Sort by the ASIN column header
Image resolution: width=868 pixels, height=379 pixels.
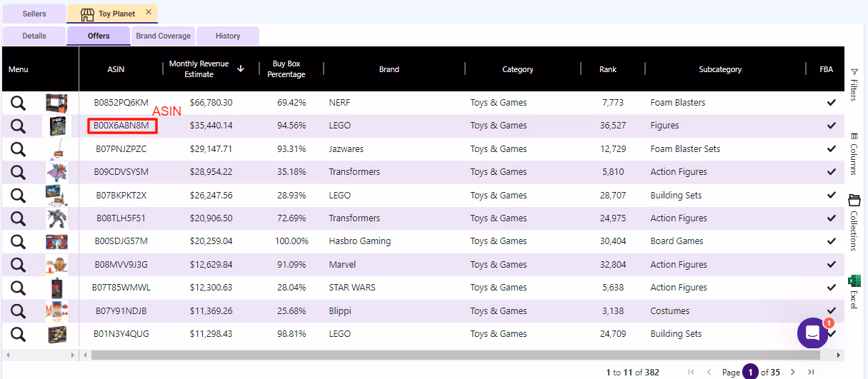point(116,69)
